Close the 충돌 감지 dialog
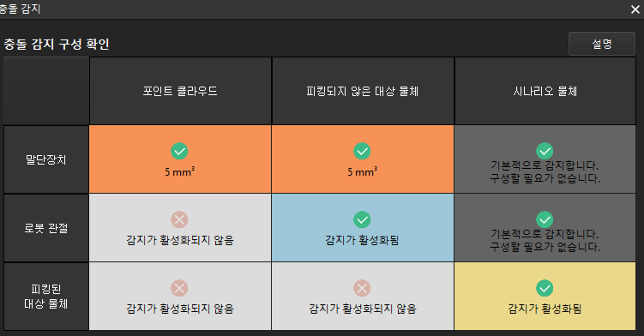 tap(635, 9)
